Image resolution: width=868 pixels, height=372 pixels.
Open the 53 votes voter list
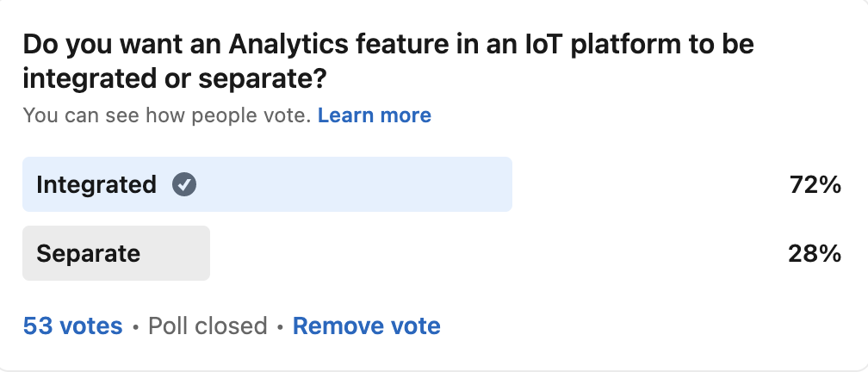[x=72, y=326]
